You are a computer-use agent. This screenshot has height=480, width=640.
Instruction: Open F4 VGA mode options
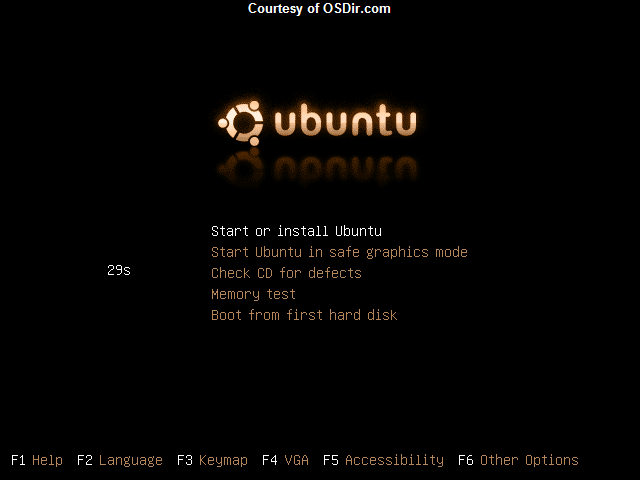tap(285, 460)
